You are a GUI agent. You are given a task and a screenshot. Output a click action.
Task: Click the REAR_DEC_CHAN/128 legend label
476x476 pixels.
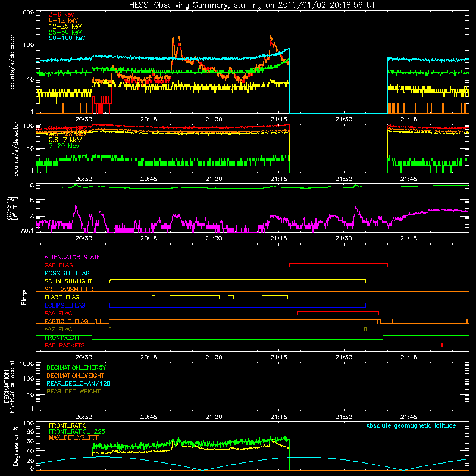click(x=79, y=384)
